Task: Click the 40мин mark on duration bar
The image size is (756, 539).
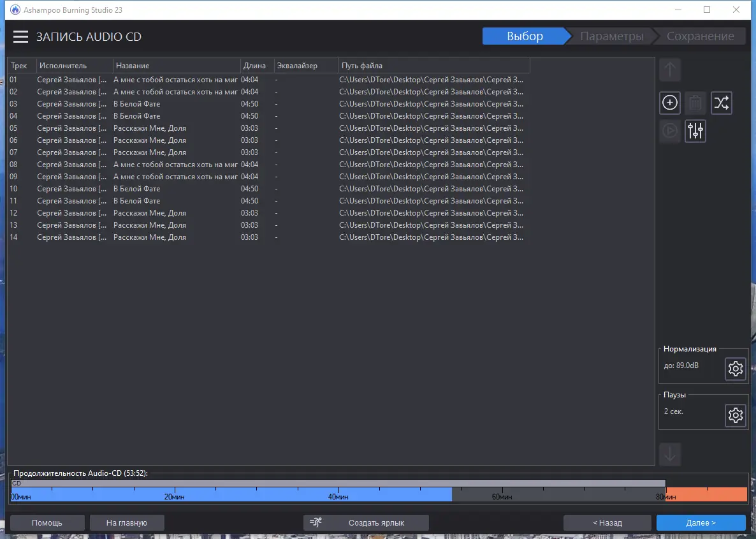Action: point(338,496)
